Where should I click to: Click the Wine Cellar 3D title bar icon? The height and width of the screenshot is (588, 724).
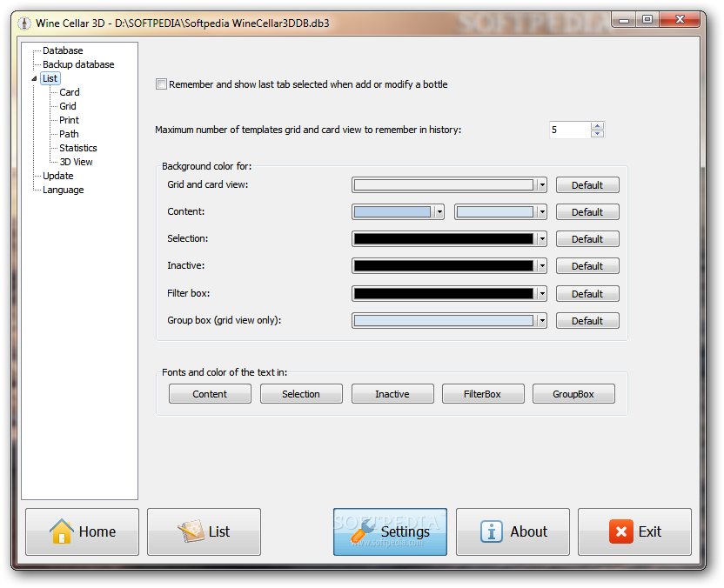[24, 23]
